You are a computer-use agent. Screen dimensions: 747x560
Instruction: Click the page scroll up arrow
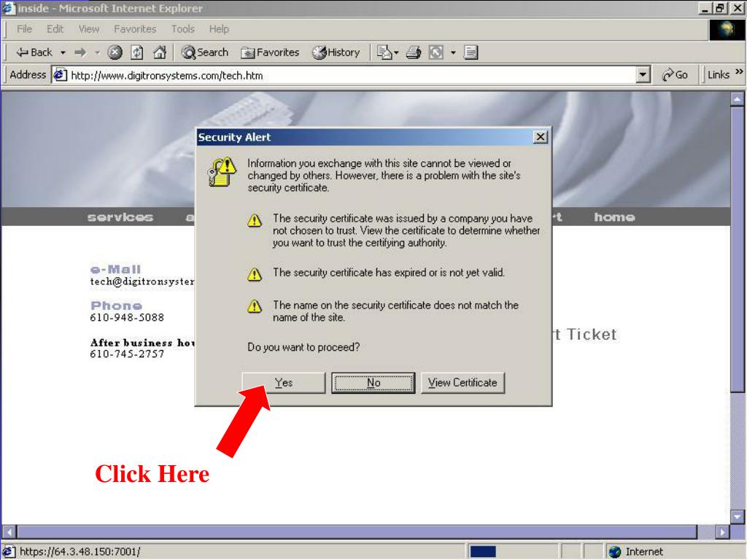point(737,99)
